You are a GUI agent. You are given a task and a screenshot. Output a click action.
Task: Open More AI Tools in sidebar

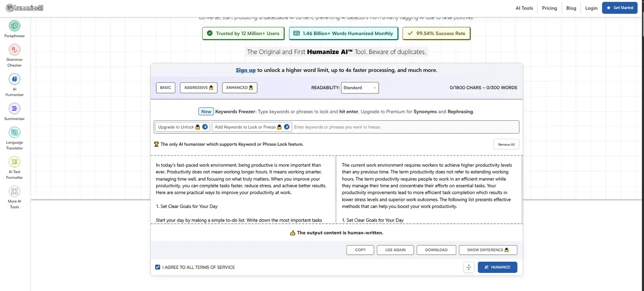[x=14, y=192]
